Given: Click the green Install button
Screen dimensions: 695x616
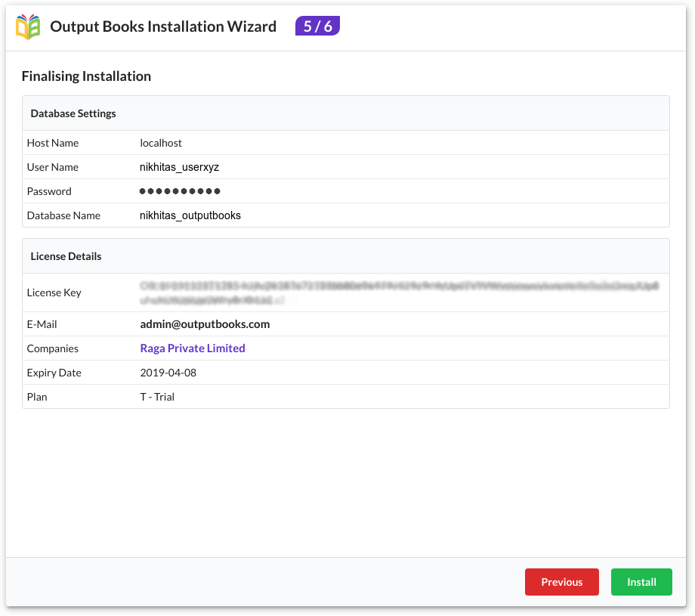Looking at the screenshot, I should pyautogui.click(x=641, y=582).
